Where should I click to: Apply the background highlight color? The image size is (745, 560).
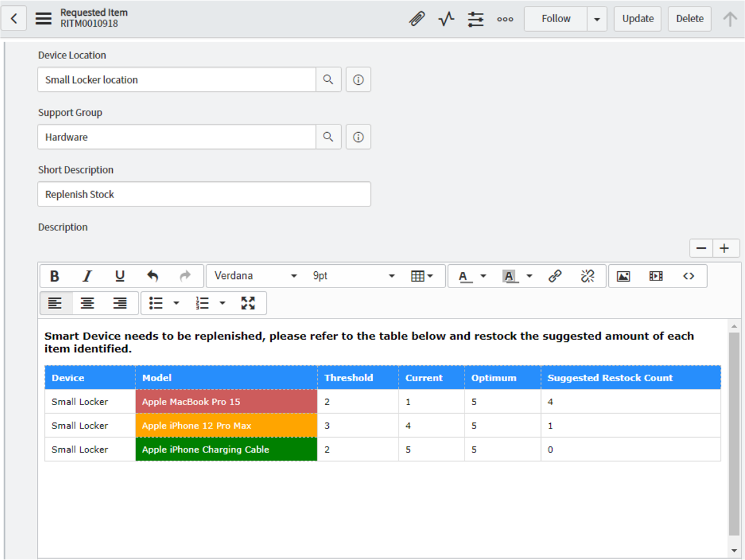tap(510, 276)
